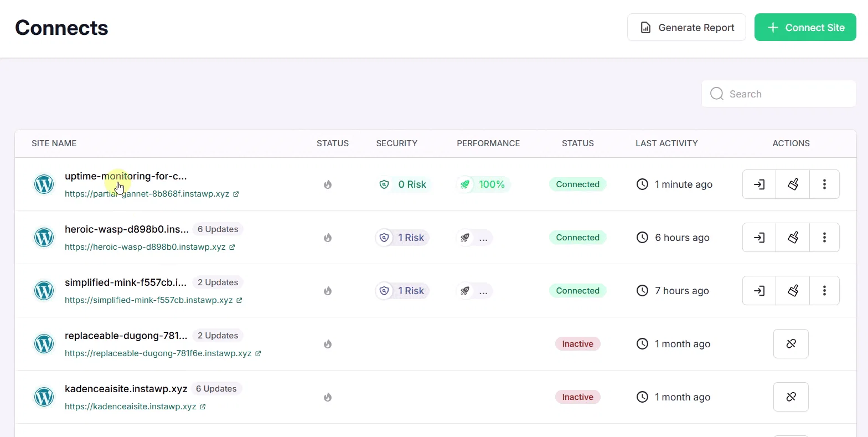Viewport: 868px width, 437px height.
Task: Click the 100% performance badge
Action: click(483, 184)
